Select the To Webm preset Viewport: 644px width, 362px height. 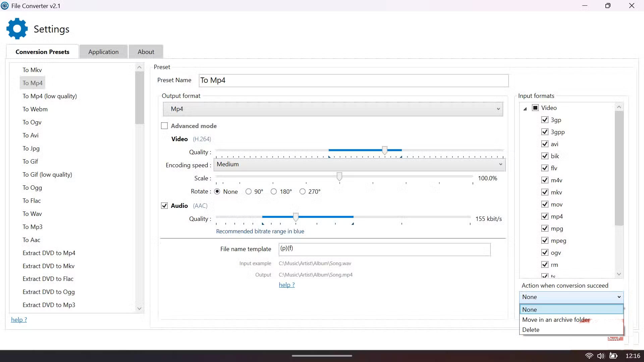click(x=35, y=109)
